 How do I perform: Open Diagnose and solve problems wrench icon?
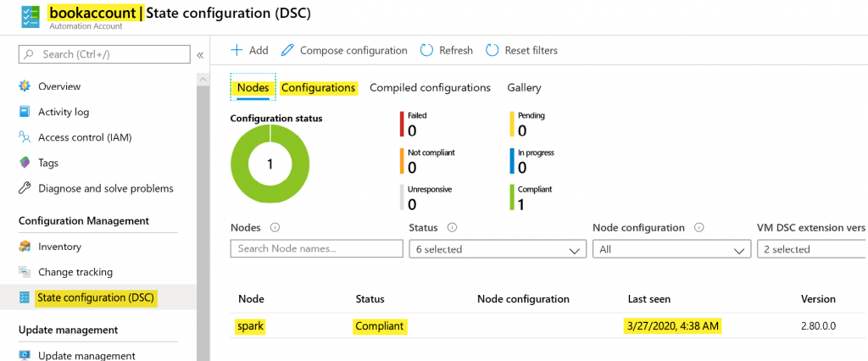pos(25,188)
